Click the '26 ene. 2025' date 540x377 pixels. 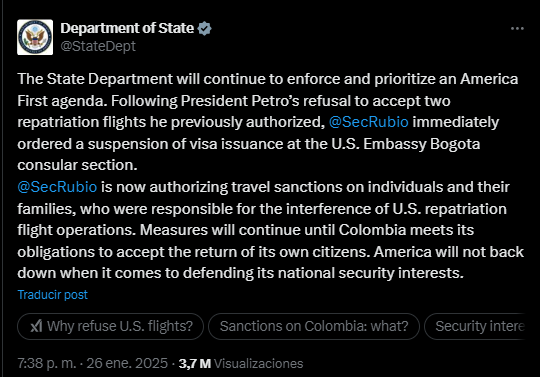127,364
